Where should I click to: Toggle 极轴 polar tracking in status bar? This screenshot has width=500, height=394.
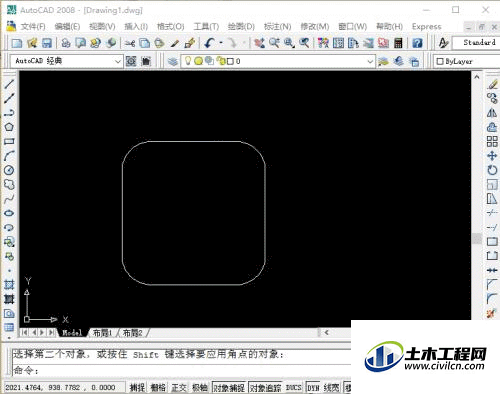[x=200, y=388]
